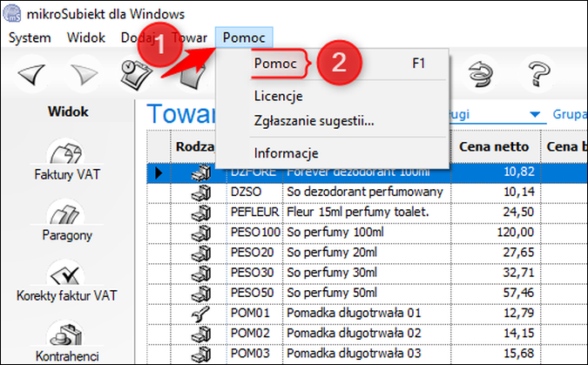Open Faktury VAT in the sidebar
Viewport: 588px width, 365px height.
[x=67, y=160]
